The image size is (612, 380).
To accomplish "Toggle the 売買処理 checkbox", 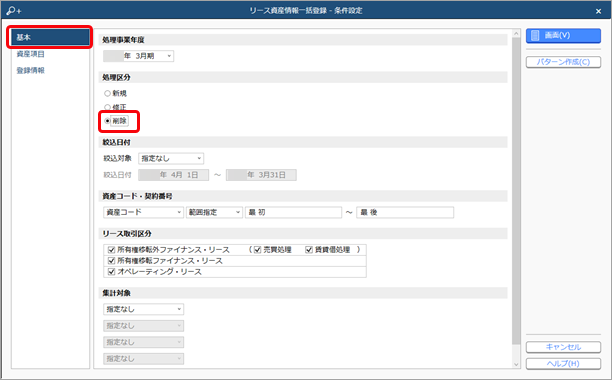I will pos(257,250).
